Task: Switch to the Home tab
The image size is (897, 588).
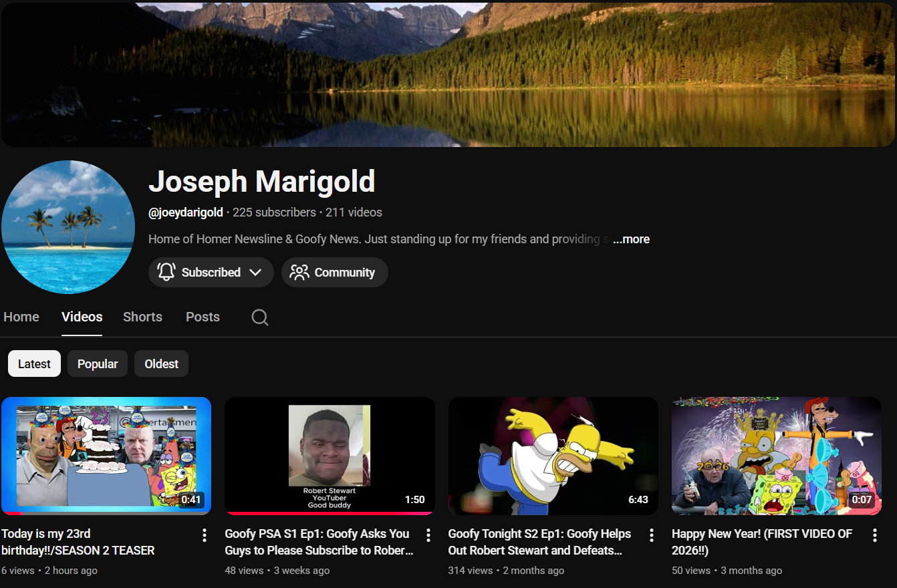Action: [21, 317]
